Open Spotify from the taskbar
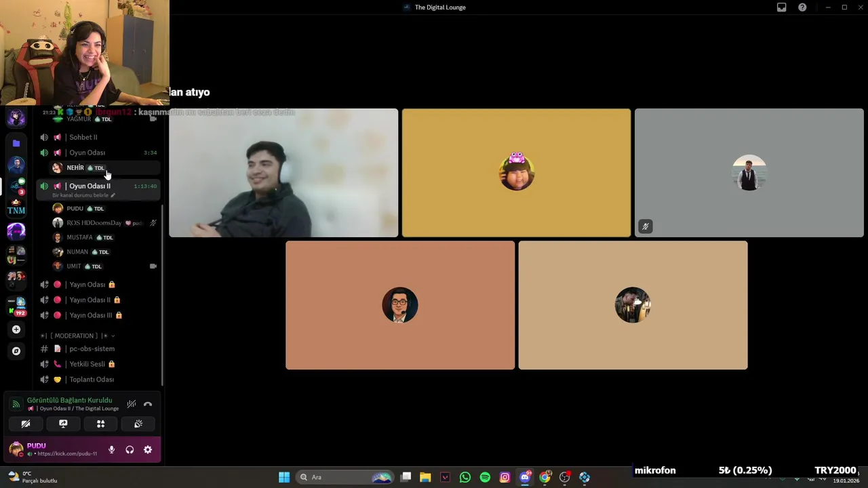The width and height of the screenshot is (868, 488). (485, 477)
